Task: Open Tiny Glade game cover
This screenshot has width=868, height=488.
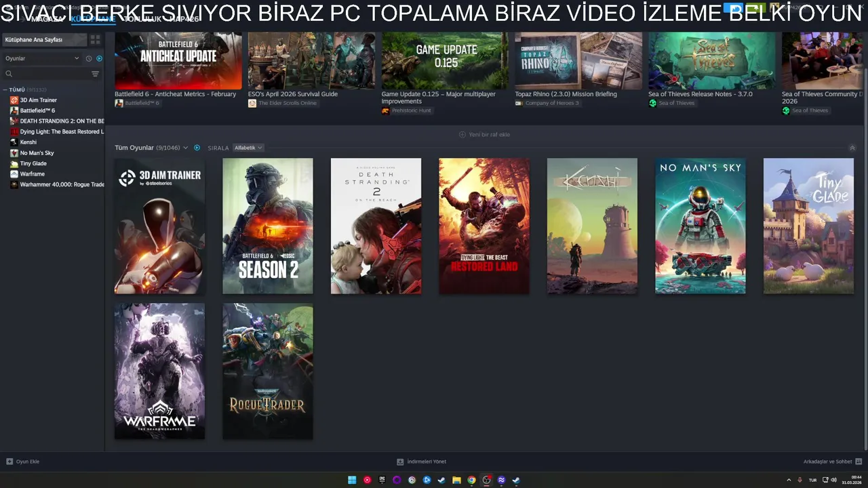Action: coord(808,226)
